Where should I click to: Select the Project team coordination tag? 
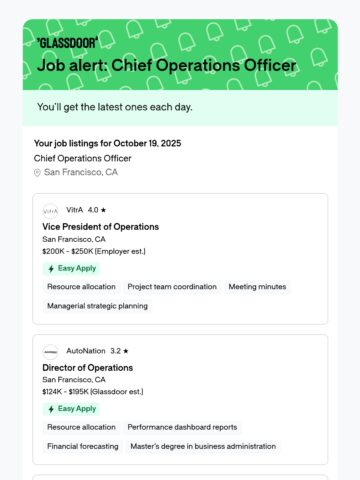tap(172, 287)
